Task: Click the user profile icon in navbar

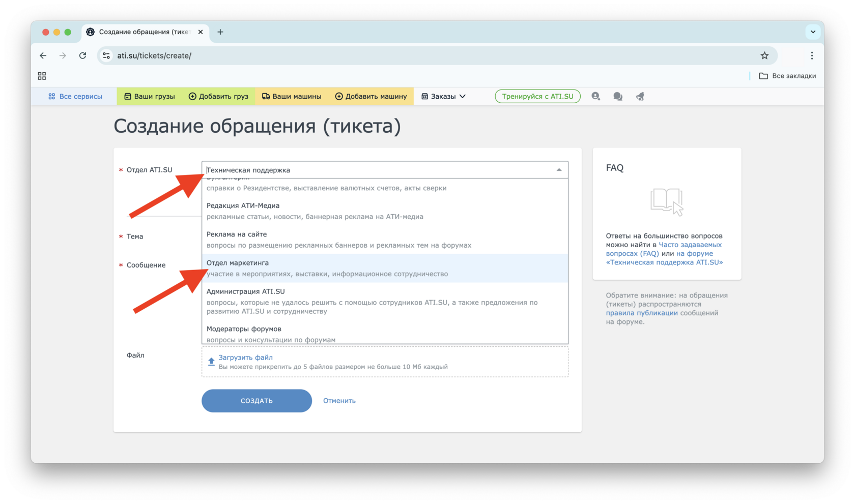Action: coord(595,96)
